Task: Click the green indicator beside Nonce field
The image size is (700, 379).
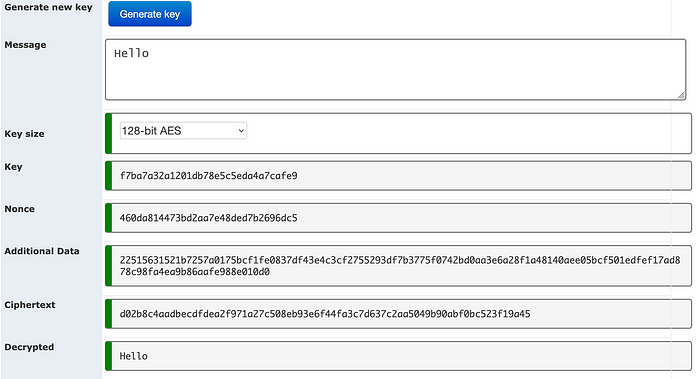Action: (x=108, y=218)
